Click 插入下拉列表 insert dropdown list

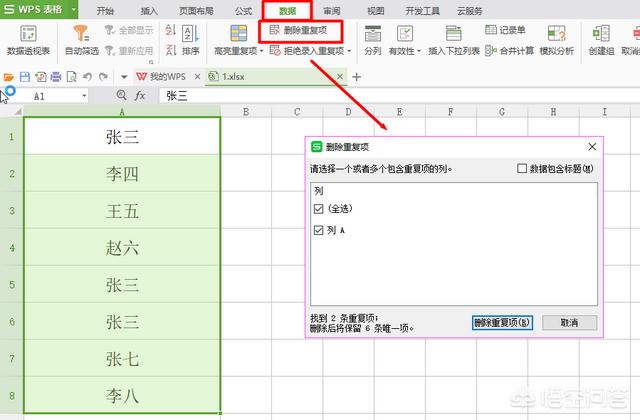tap(453, 40)
